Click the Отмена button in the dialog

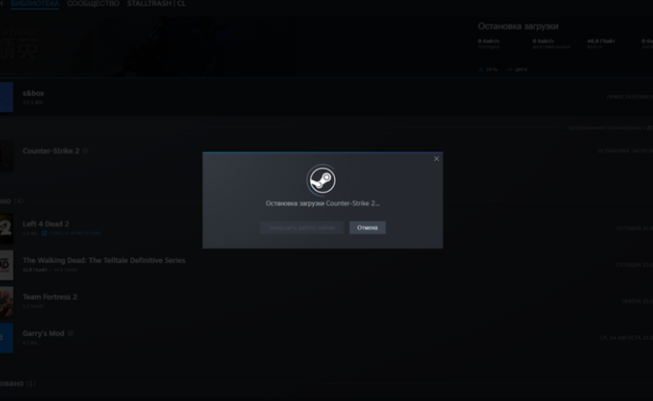pos(367,228)
